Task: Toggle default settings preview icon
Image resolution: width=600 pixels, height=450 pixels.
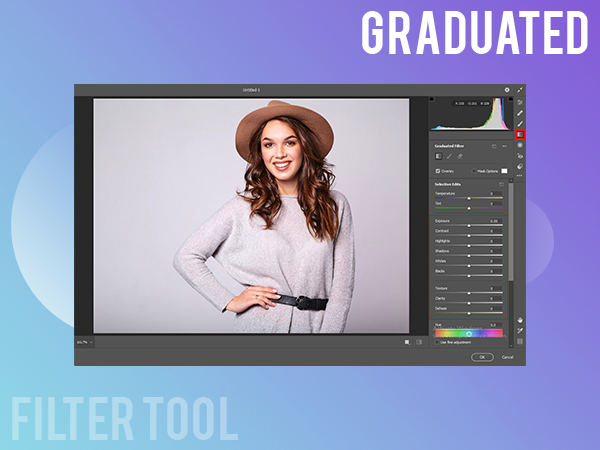Action: coord(419,342)
